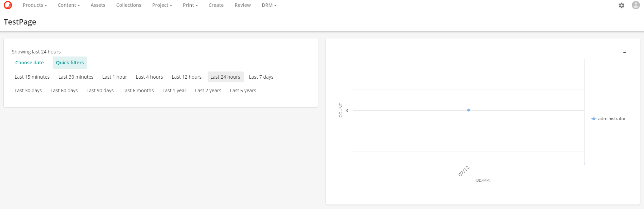644x209 pixels.
Task: Choose the Last 60 days filter
Action: 64,91
